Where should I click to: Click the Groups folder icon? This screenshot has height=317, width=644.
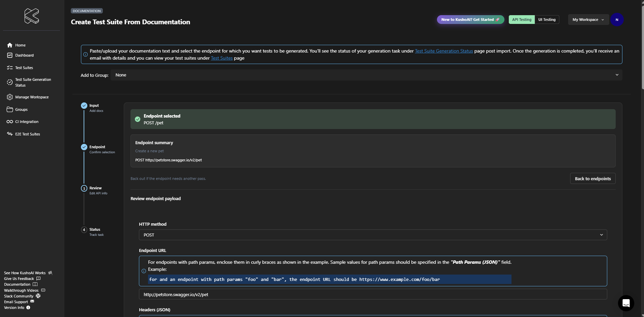(10, 109)
